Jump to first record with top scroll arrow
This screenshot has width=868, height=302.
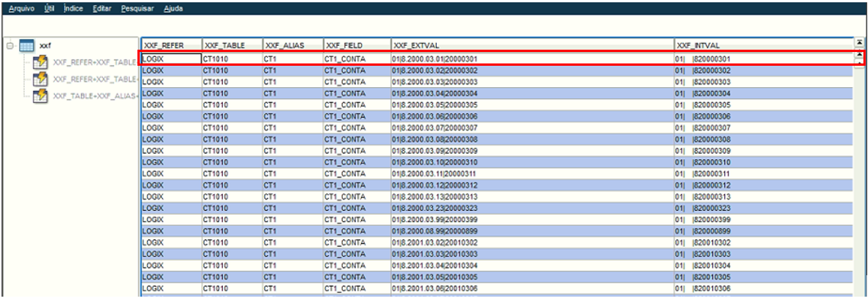(859, 42)
